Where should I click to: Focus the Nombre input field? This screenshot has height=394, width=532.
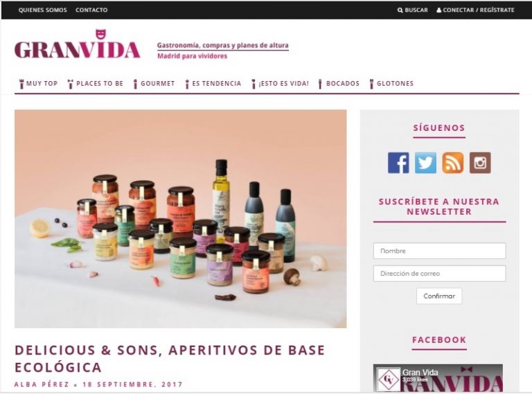439,251
